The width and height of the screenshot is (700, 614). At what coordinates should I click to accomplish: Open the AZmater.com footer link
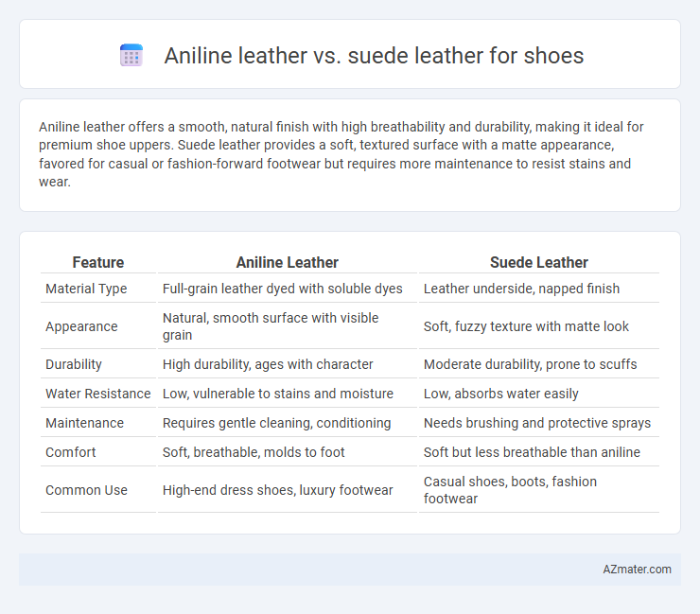click(x=637, y=570)
